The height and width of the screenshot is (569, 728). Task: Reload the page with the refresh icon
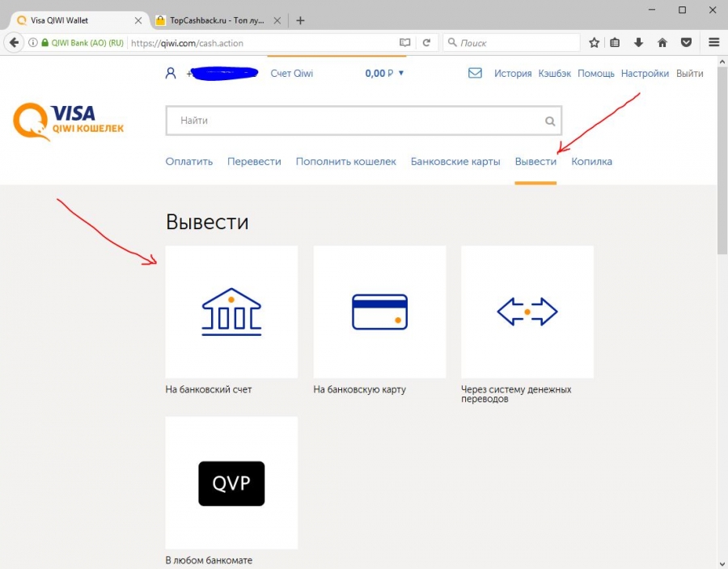pyautogui.click(x=426, y=43)
